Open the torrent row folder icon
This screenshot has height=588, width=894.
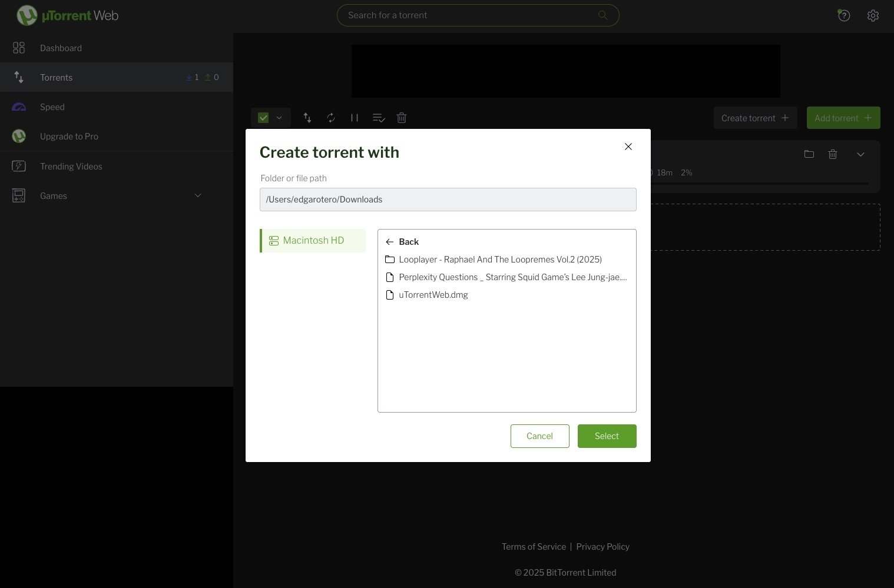(x=809, y=154)
